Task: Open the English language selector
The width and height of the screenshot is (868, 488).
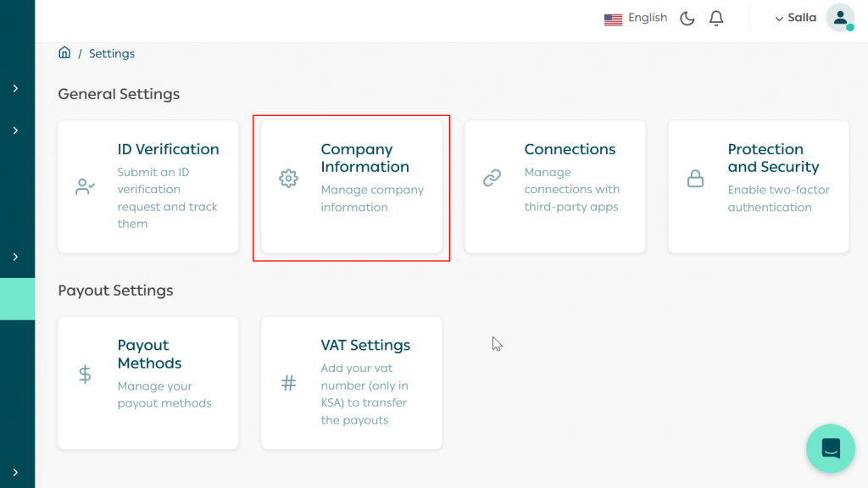Action: tap(636, 19)
